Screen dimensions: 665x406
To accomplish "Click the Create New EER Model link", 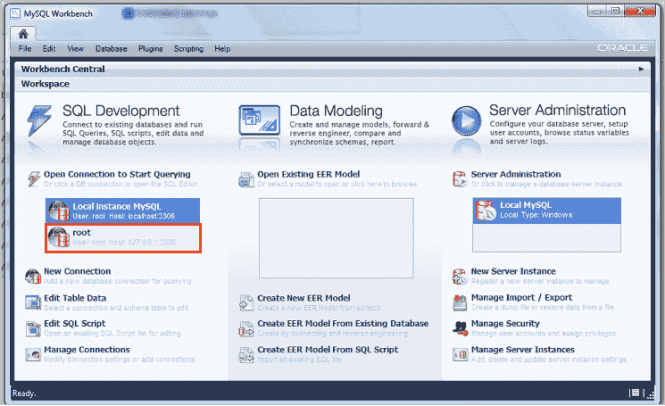I will (x=304, y=298).
